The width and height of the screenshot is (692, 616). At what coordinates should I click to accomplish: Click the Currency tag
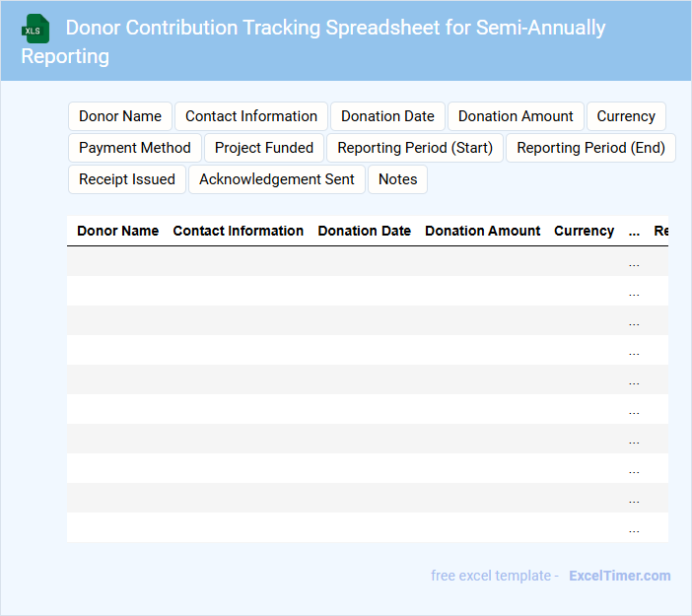tap(626, 116)
